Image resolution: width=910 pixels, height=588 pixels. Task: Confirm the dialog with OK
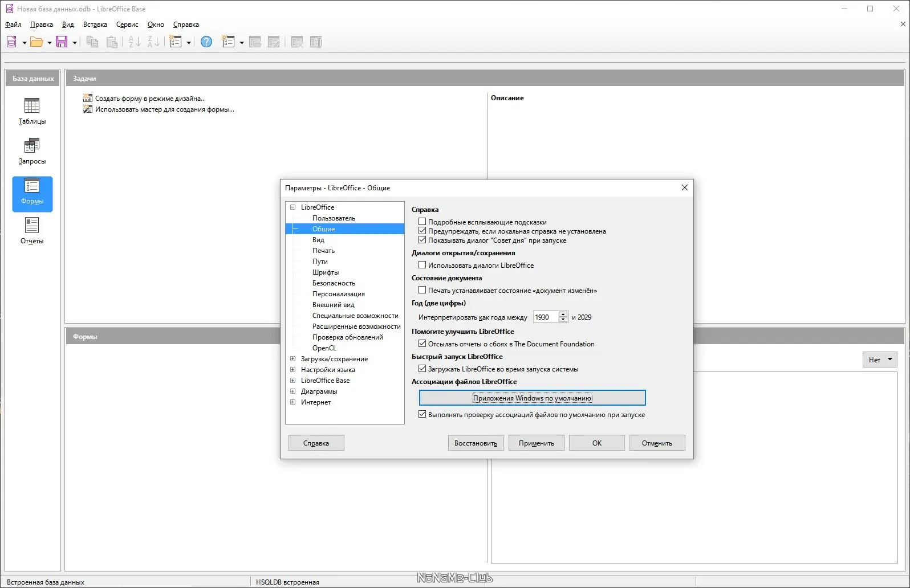597,443
